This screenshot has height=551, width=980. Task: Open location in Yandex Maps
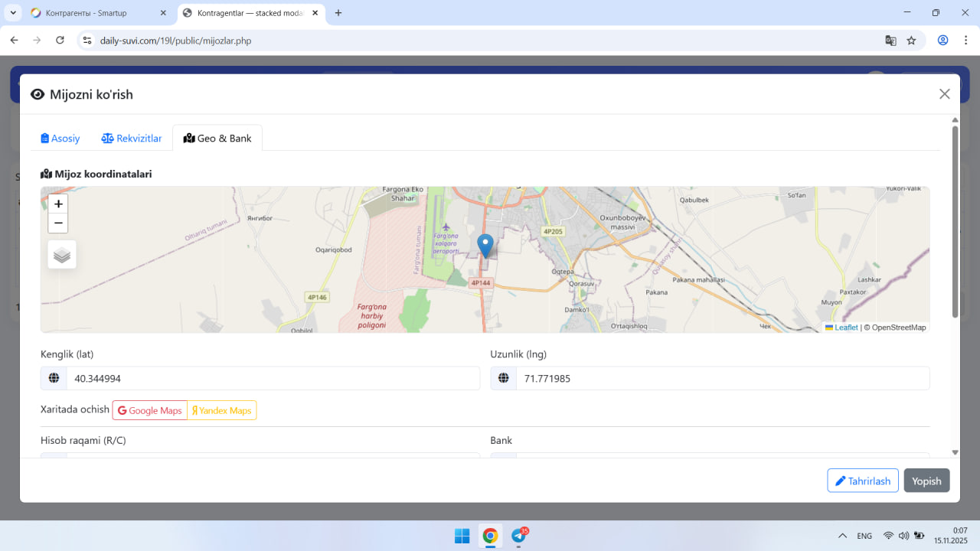coord(222,410)
